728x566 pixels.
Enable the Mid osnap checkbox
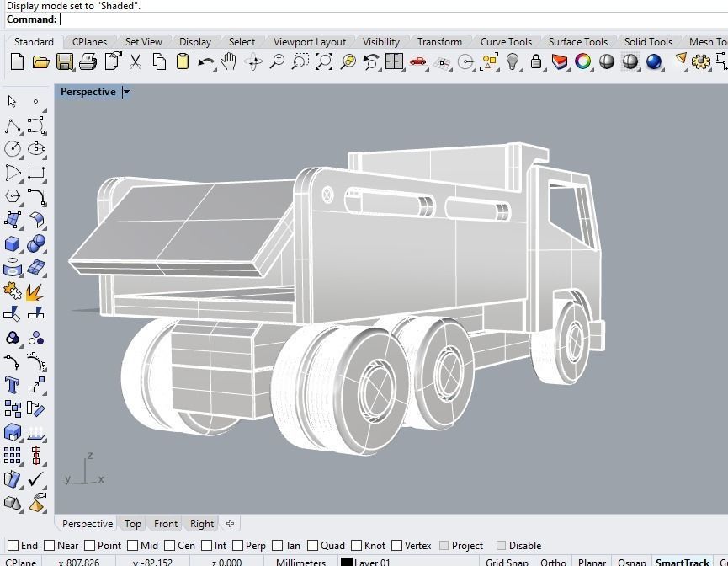pos(132,545)
